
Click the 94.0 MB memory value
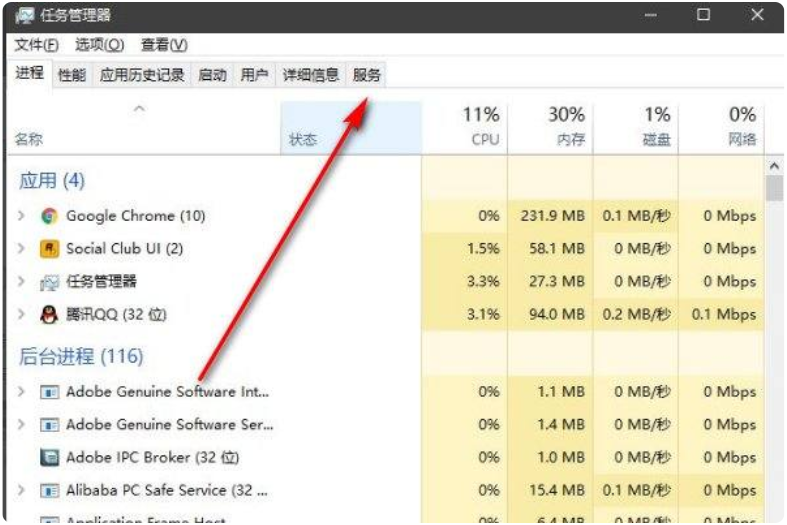tap(557, 314)
